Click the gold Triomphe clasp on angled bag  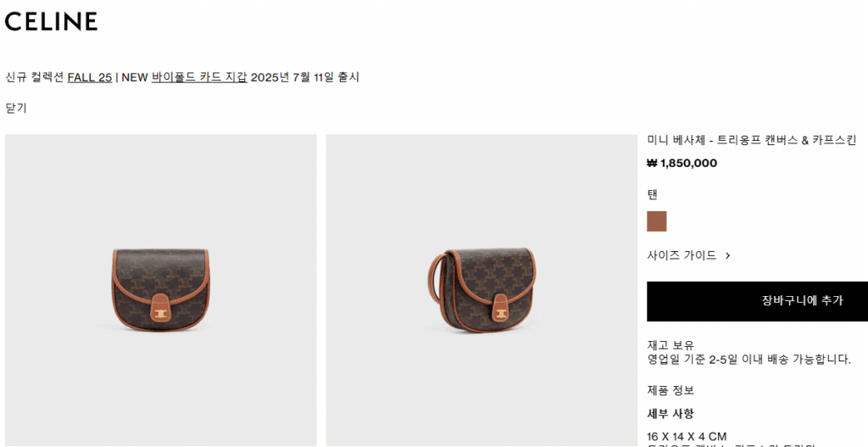click(x=502, y=316)
